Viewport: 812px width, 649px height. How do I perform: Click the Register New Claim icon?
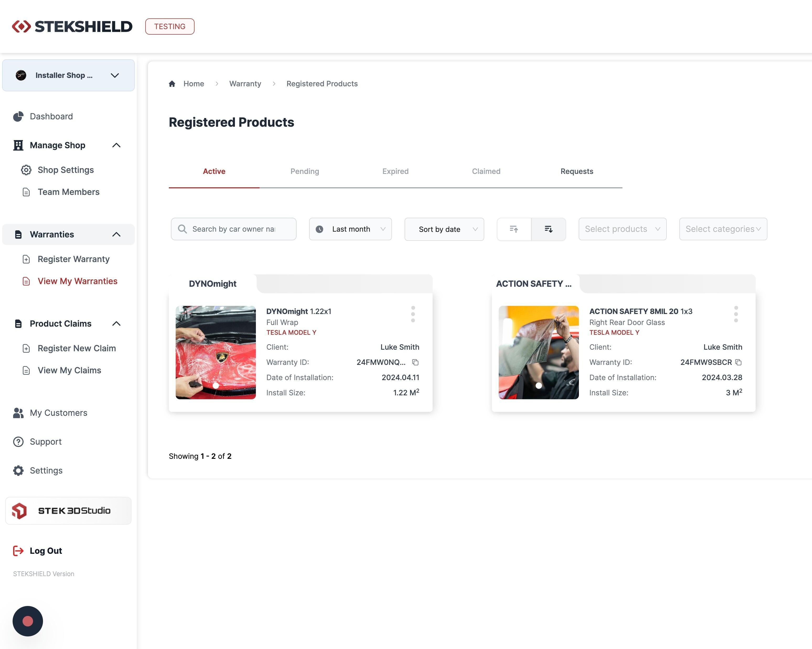26,348
